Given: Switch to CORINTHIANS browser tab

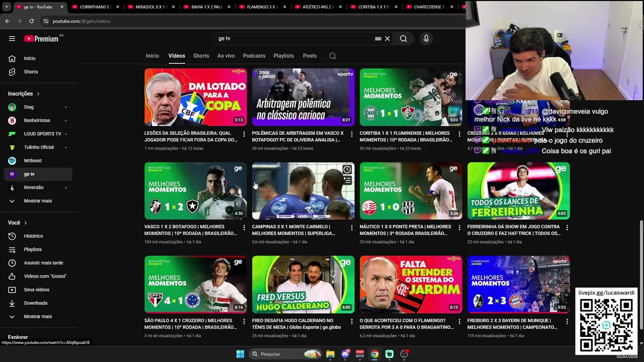Looking at the screenshot, I should tap(94, 7).
